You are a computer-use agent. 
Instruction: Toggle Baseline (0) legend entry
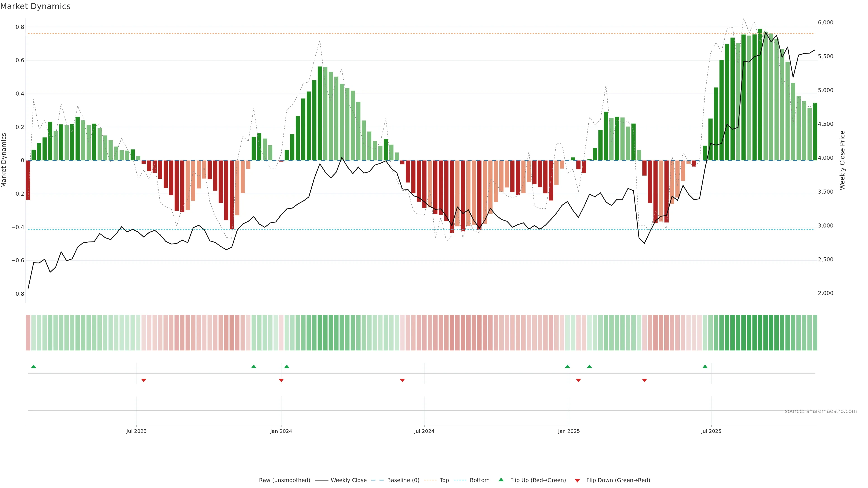(x=403, y=480)
